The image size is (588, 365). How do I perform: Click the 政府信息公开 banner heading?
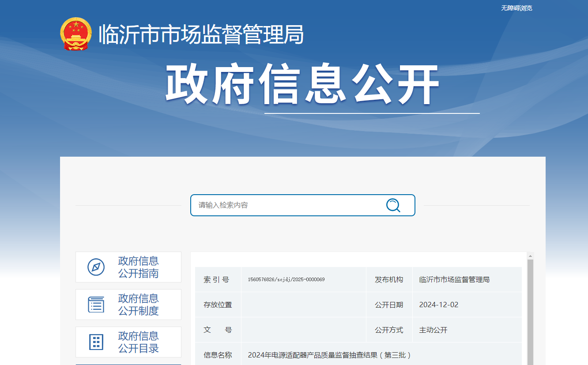tap(303, 85)
